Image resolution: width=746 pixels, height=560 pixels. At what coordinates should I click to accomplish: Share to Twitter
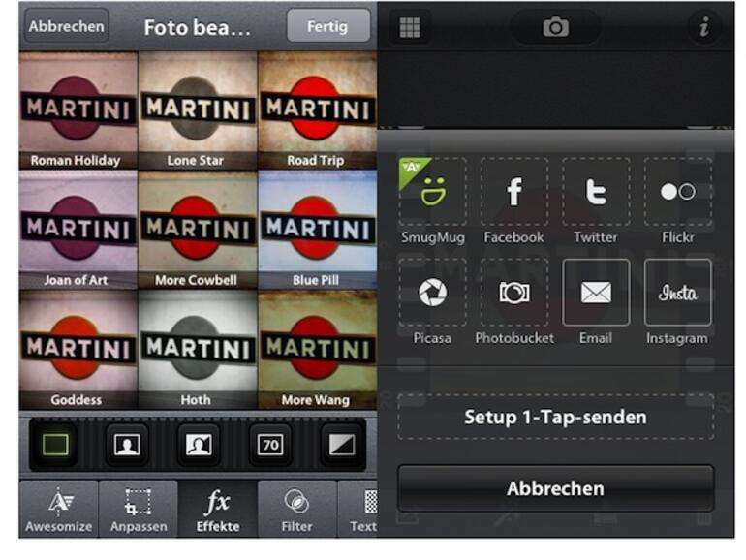tap(596, 202)
